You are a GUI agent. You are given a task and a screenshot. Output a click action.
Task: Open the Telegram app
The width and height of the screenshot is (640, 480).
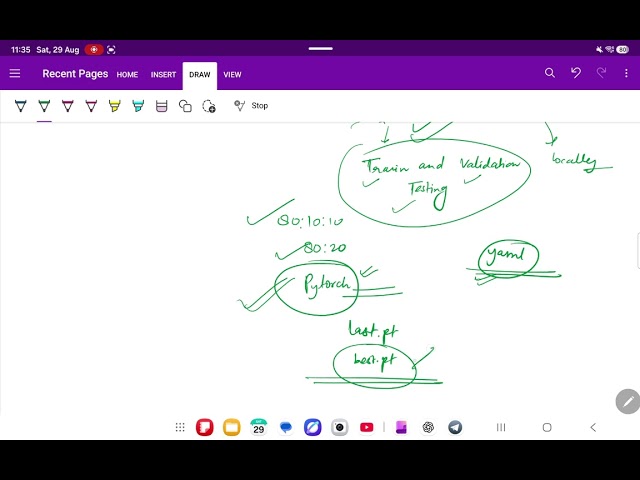tap(455, 427)
